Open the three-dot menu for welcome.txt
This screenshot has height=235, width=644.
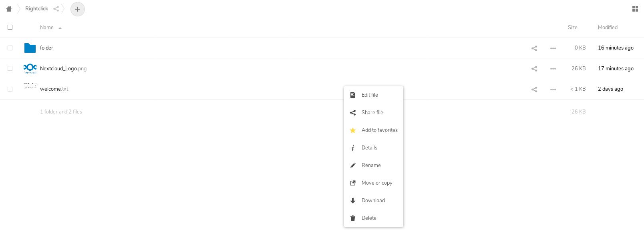tap(553, 90)
